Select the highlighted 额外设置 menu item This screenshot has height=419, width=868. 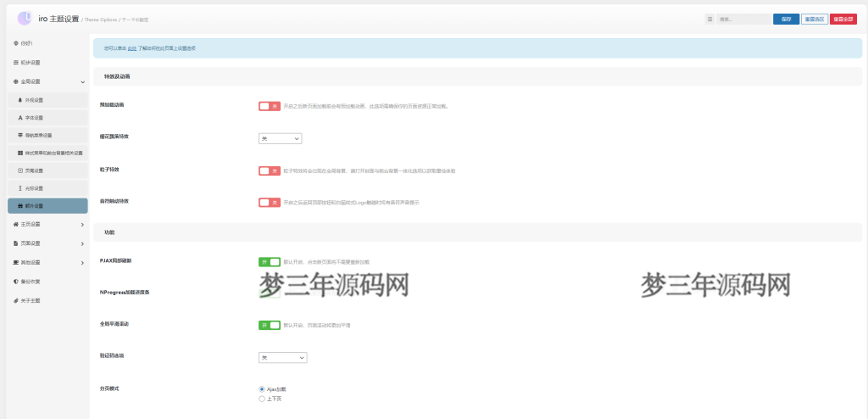coord(47,205)
